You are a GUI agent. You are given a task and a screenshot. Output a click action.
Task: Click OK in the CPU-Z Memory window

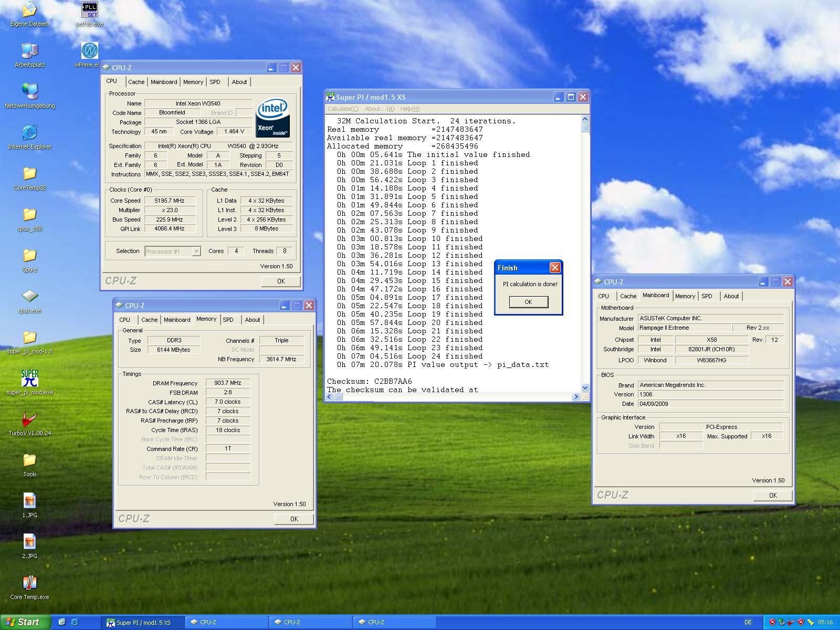(x=294, y=519)
